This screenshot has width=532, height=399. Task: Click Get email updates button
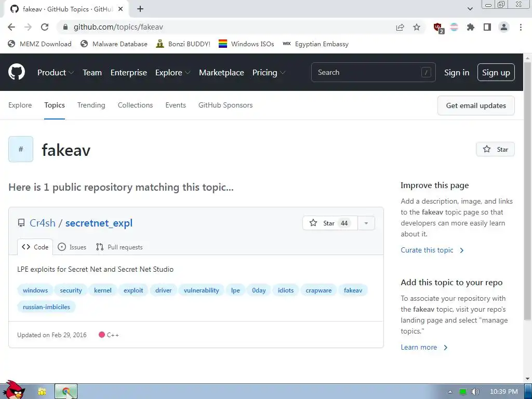click(x=476, y=105)
